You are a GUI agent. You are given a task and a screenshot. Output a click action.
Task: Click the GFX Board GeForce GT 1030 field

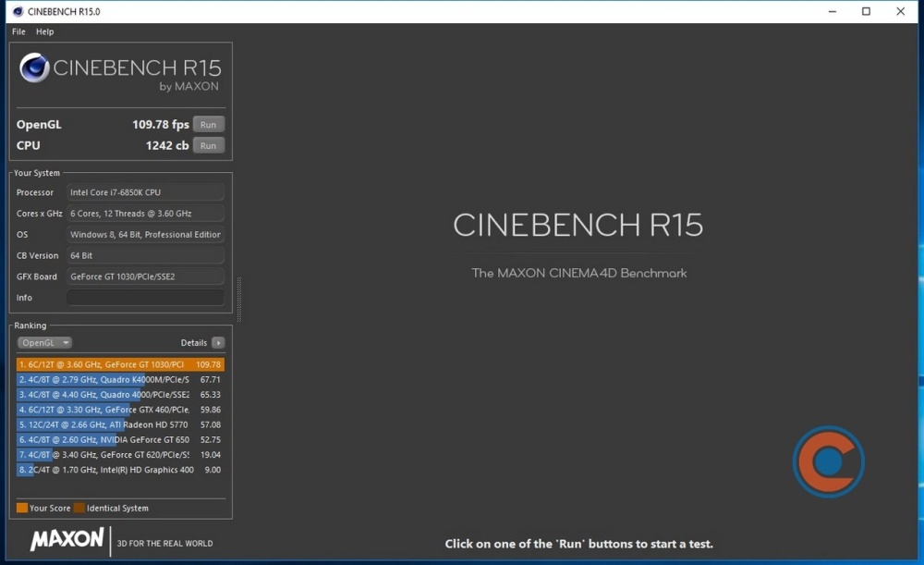click(x=146, y=276)
